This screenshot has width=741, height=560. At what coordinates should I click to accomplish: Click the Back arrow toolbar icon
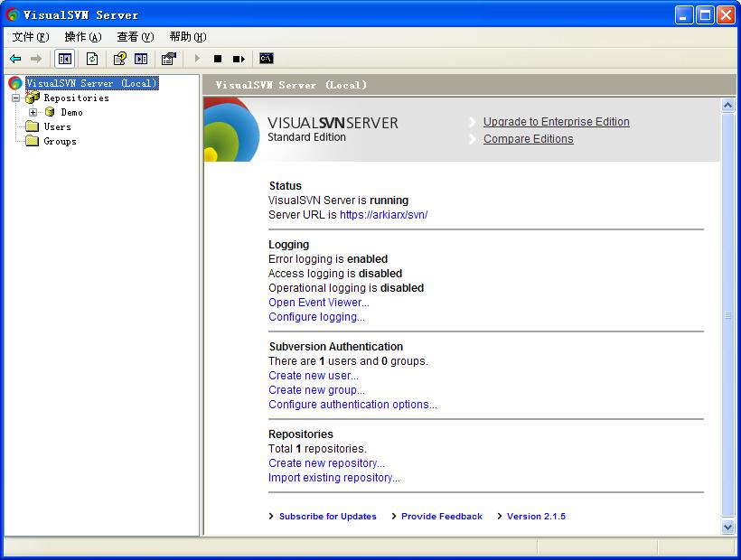(x=15, y=59)
